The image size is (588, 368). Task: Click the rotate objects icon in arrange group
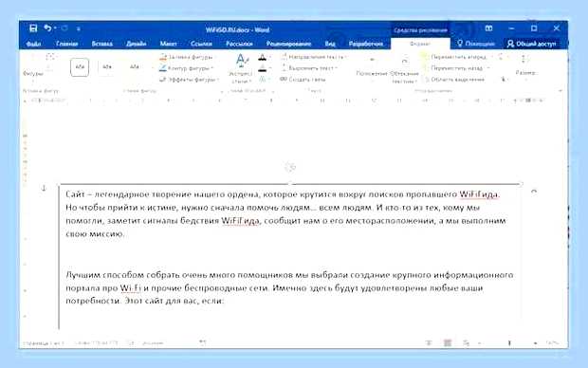tap(504, 80)
